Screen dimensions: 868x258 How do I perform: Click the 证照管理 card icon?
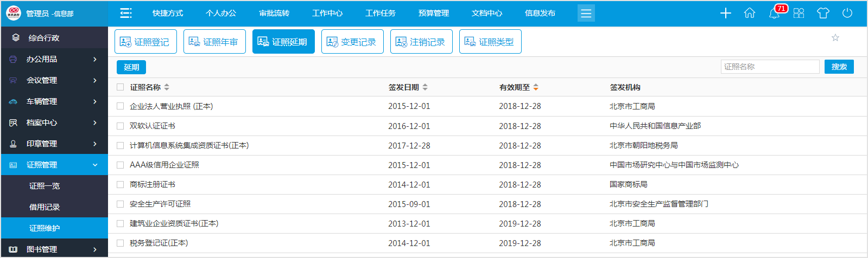tap(13, 165)
